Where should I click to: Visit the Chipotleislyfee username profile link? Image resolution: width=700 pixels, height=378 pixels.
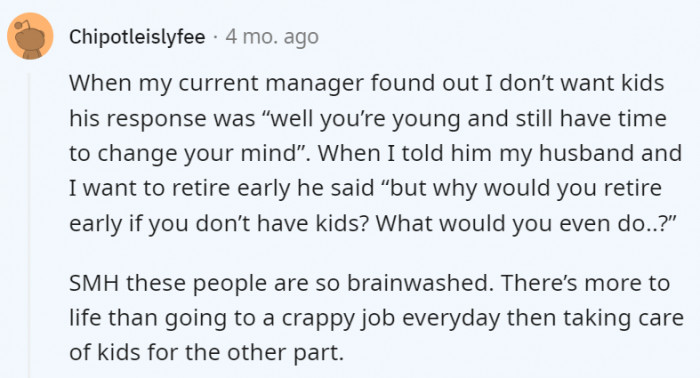137,37
